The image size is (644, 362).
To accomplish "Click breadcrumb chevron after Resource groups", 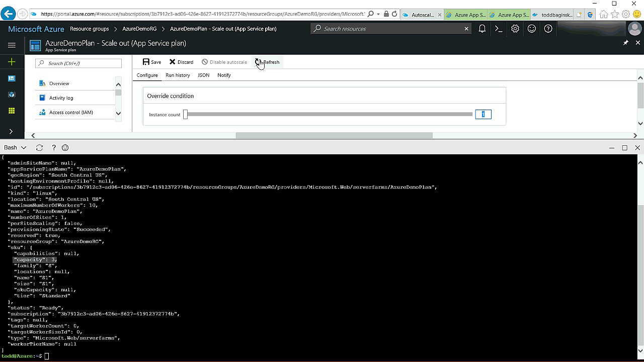I will pyautogui.click(x=116, y=29).
